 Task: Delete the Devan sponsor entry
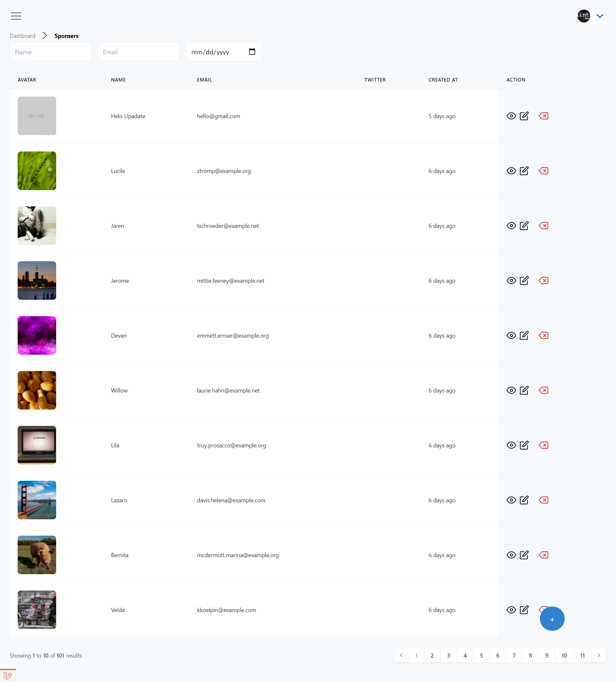[x=543, y=335]
